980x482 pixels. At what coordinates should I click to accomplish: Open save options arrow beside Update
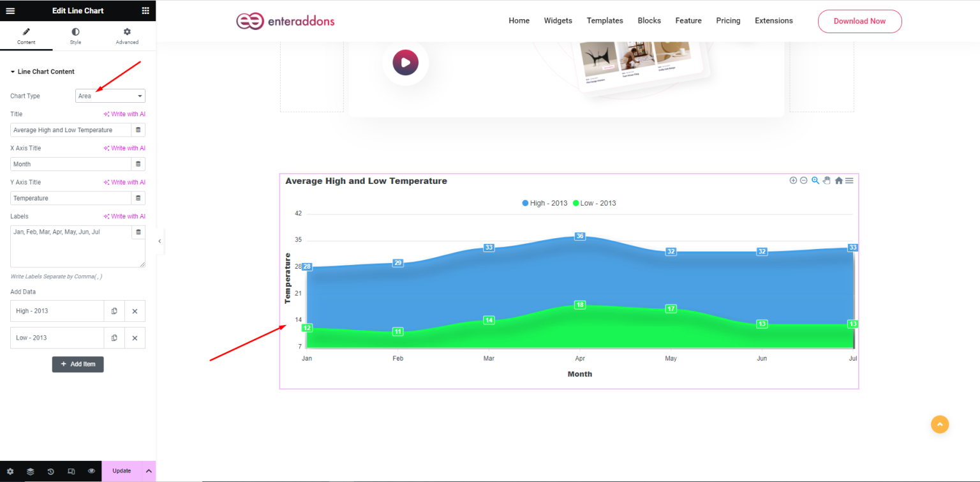(x=149, y=471)
